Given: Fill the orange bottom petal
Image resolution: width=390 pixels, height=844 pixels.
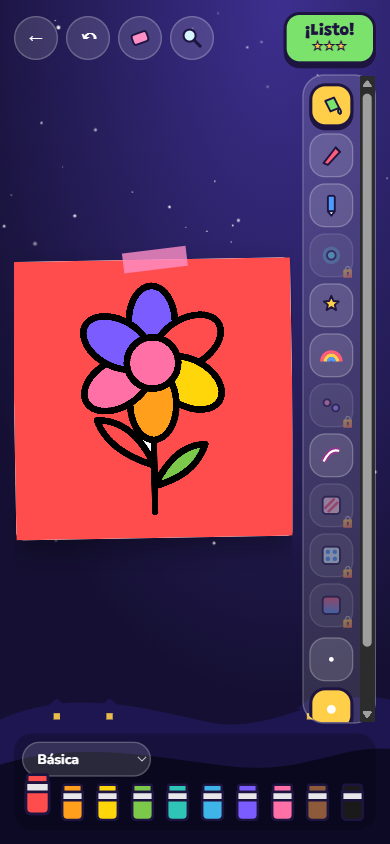Looking at the screenshot, I should (x=153, y=412).
